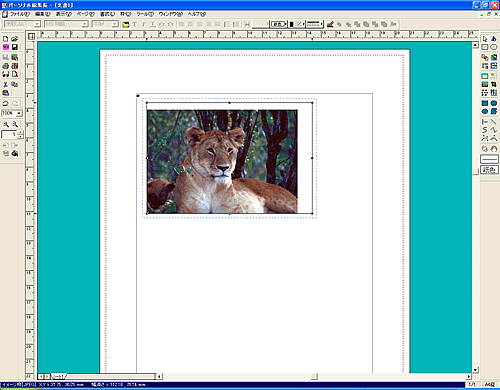
Task: Open the ツール(T) menu
Action: click(145, 14)
